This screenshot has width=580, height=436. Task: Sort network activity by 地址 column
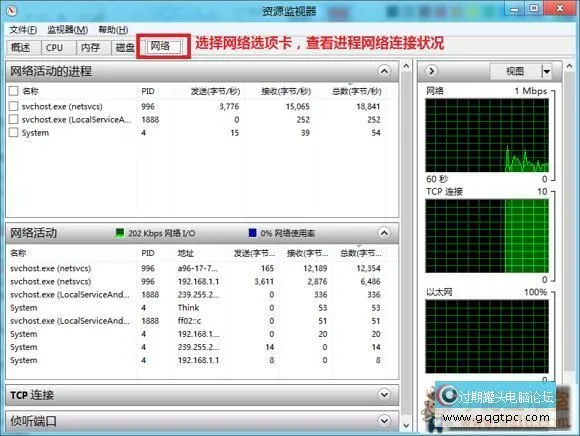186,253
